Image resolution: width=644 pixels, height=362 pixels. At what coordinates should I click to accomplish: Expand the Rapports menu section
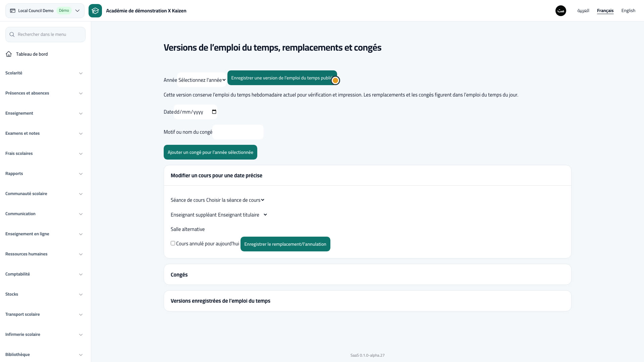click(x=44, y=174)
